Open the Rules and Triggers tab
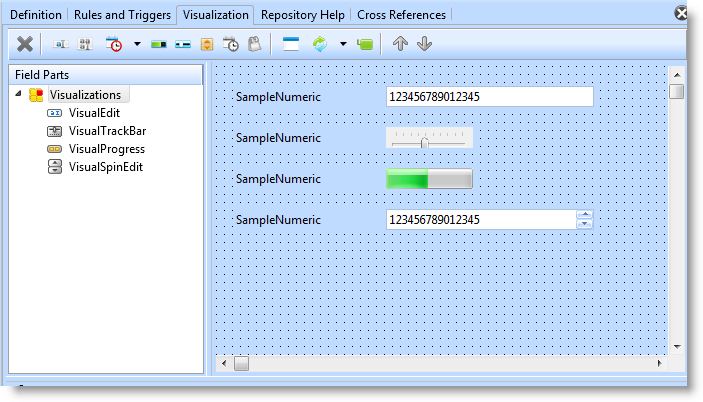The image size is (703, 402). [x=122, y=15]
